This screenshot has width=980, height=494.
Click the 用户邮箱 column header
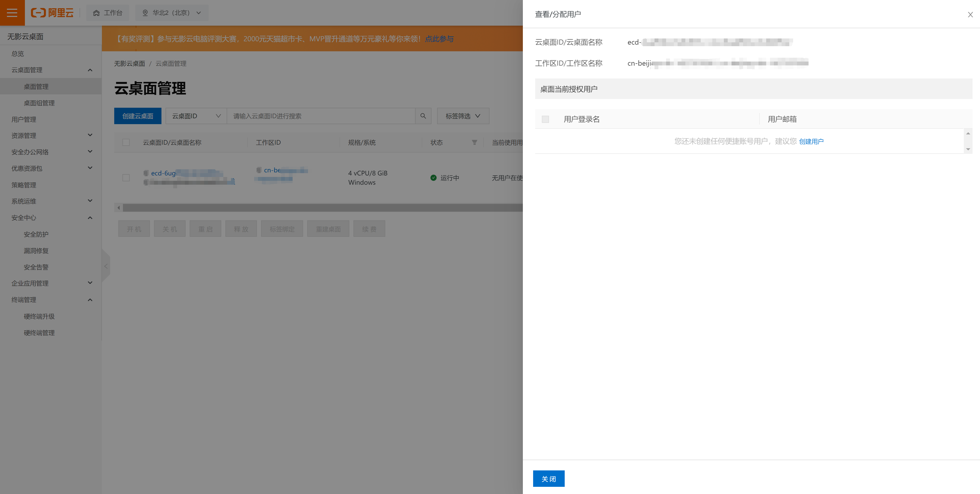[782, 119]
